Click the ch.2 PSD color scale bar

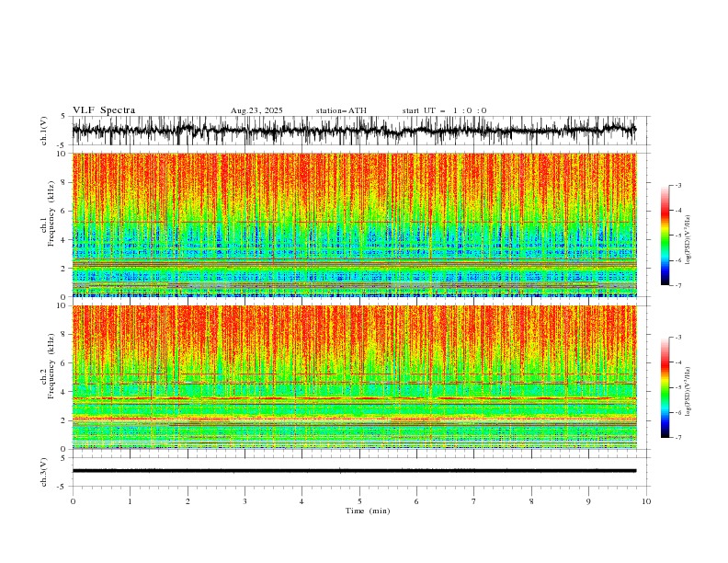(665, 387)
